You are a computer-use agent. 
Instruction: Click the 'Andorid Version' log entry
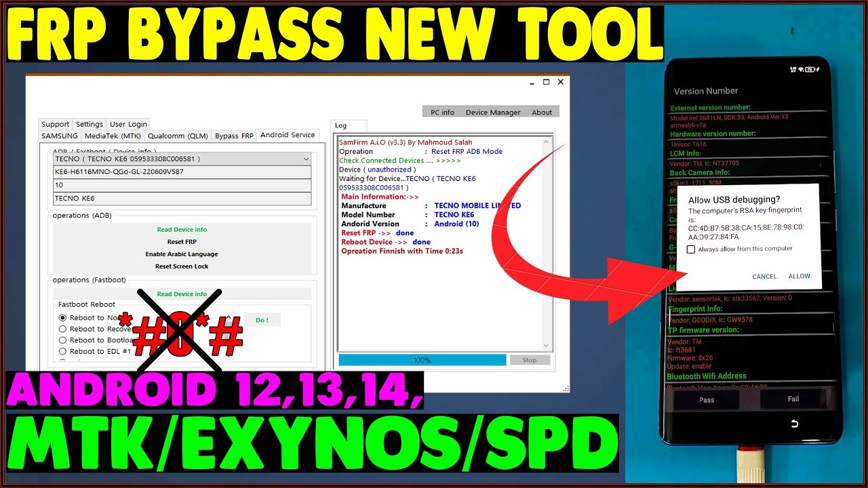[x=410, y=224]
